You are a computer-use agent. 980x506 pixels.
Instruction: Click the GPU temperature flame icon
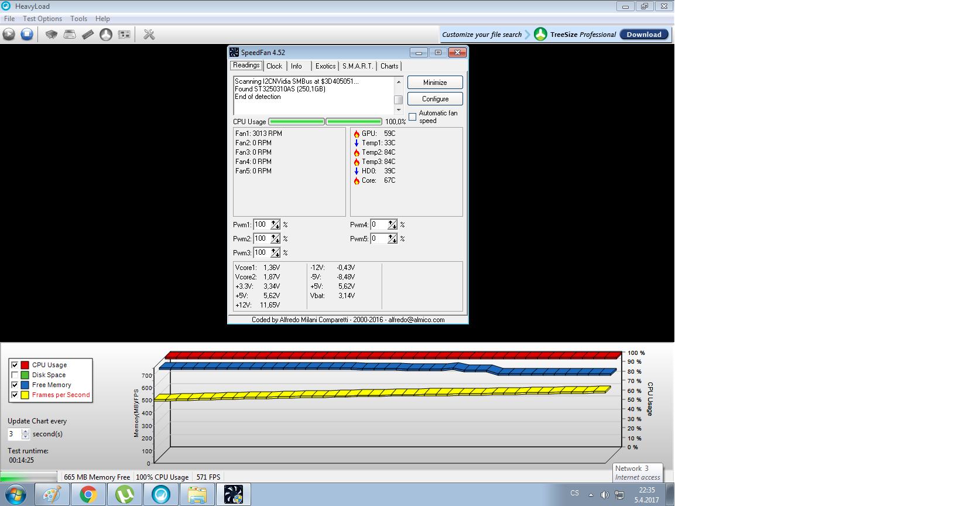pyautogui.click(x=357, y=134)
